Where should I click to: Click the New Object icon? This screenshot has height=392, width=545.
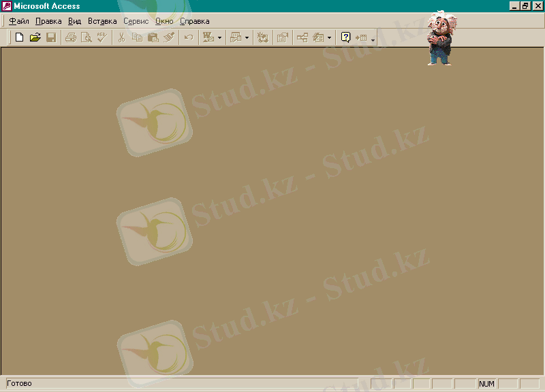pos(318,37)
